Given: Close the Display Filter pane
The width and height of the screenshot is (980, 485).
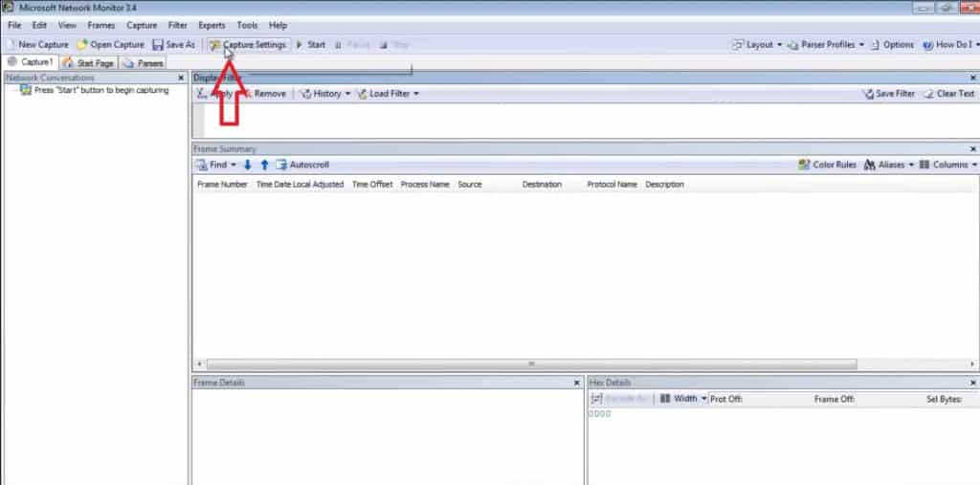Looking at the screenshot, I should [973, 78].
